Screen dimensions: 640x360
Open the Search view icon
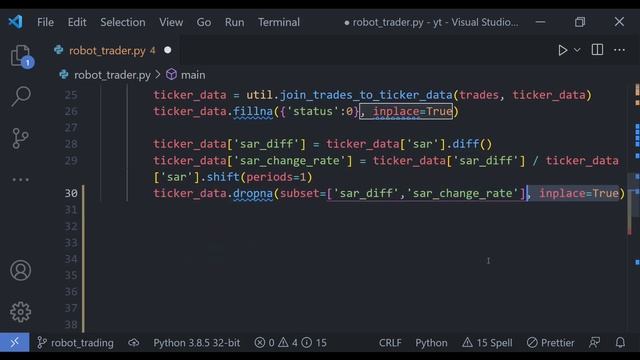(x=21, y=96)
